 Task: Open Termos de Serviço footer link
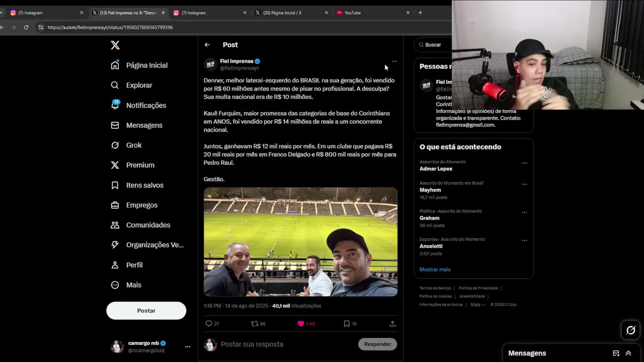(435, 288)
